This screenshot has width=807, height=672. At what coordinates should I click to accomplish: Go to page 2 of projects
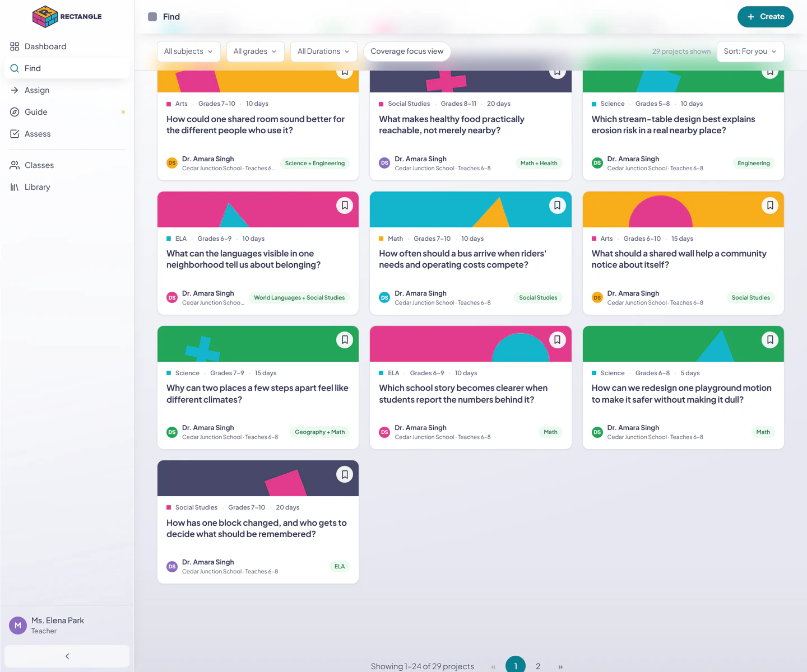point(538,666)
